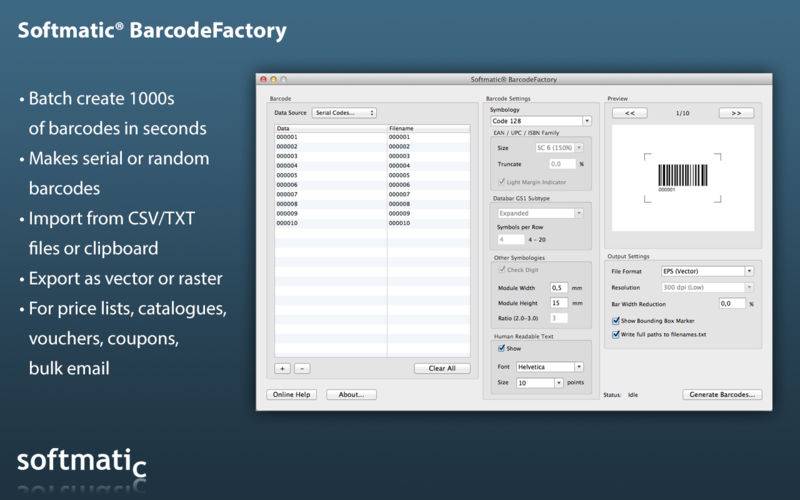Open the Symbology Code 128 dropdown
800x500 pixels.
[540, 121]
